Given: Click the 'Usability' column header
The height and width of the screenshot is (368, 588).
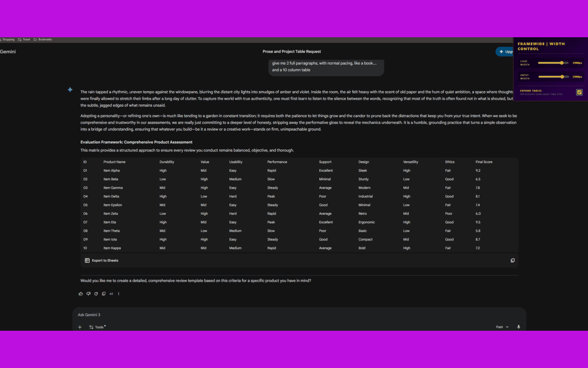Looking at the screenshot, I should (236, 162).
